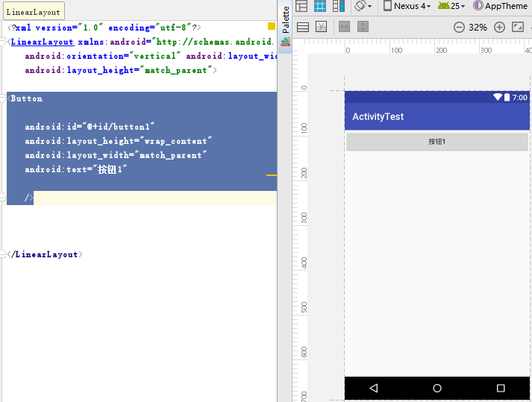Click the Android back navigation triangle
Screen dimensions: 532x402
(374, 388)
